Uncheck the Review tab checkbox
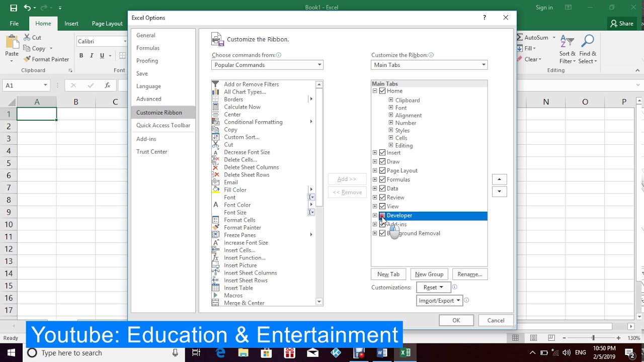 [x=382, y=198]
